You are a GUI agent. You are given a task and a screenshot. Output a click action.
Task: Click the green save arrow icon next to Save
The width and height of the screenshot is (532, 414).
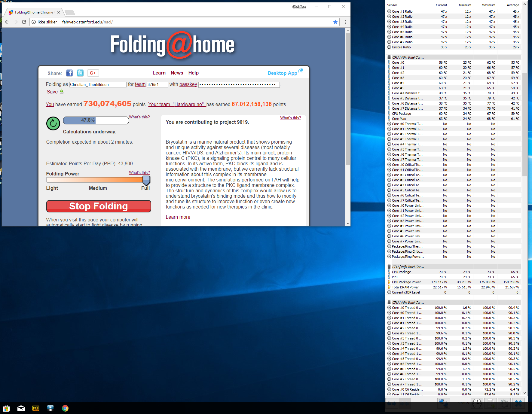(x=62, y=91)
